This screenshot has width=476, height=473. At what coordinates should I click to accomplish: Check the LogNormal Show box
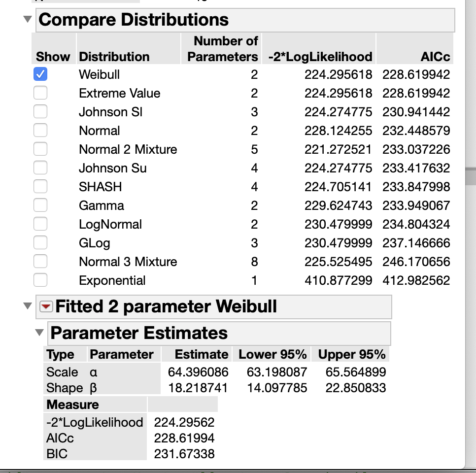click(x=40, y=224)
